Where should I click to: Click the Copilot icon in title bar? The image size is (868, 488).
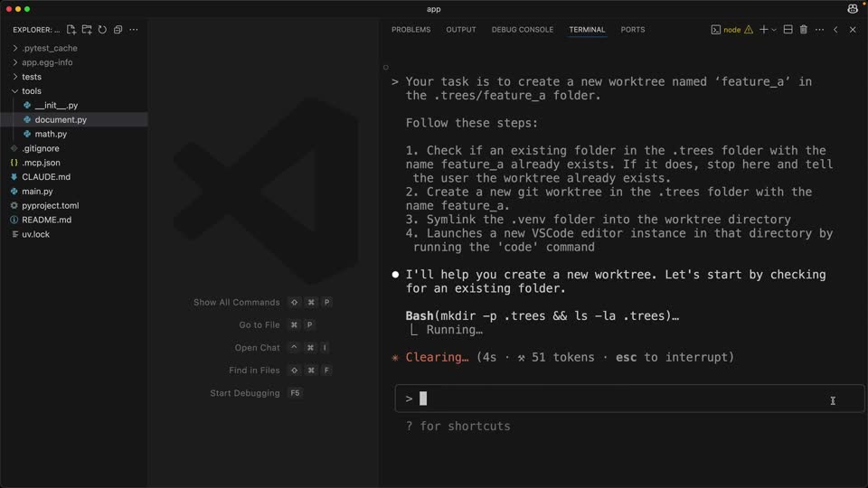[x=853, y=9]
